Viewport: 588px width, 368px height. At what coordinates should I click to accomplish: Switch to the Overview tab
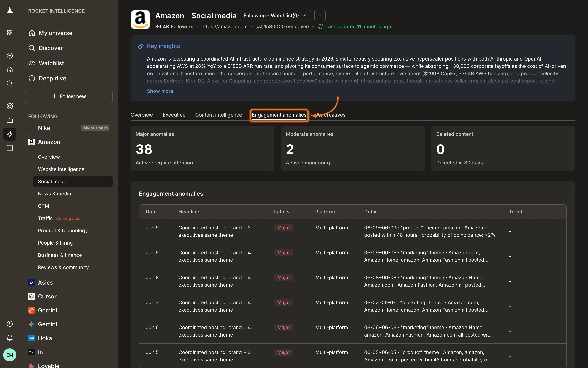(142, 115)
